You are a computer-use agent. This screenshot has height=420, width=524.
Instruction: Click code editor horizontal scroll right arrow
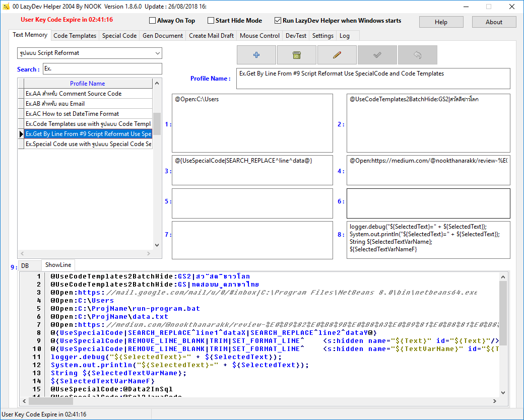click(x=495, y=401)
